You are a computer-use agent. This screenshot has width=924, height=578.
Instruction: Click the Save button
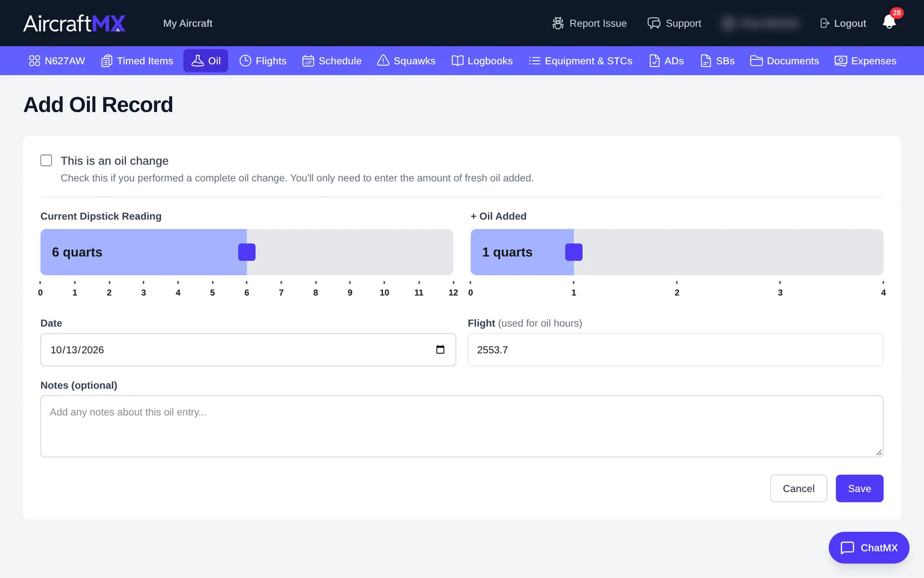point(859,488)
